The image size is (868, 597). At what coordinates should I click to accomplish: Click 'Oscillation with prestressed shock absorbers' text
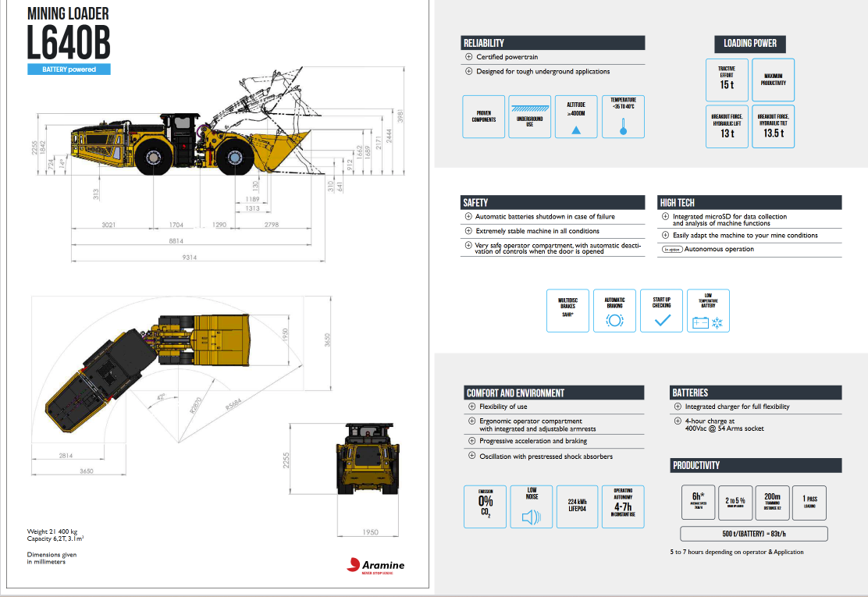point(546,457)
